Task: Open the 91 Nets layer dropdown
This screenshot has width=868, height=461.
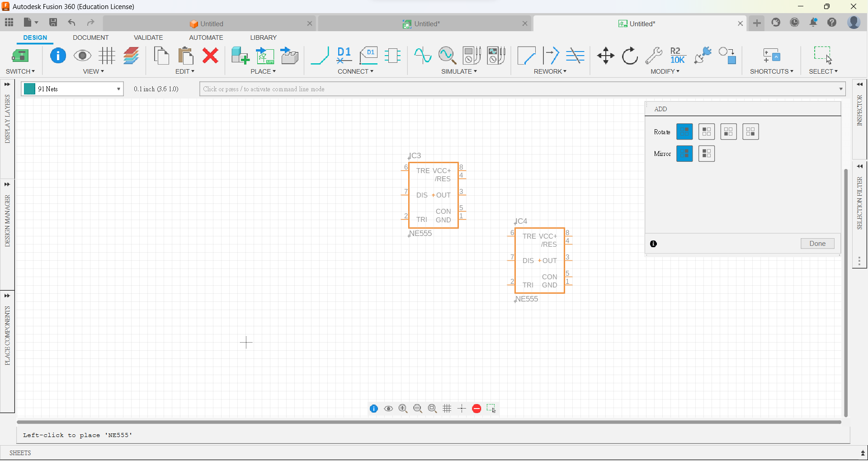Action: [x=118, y=89]
